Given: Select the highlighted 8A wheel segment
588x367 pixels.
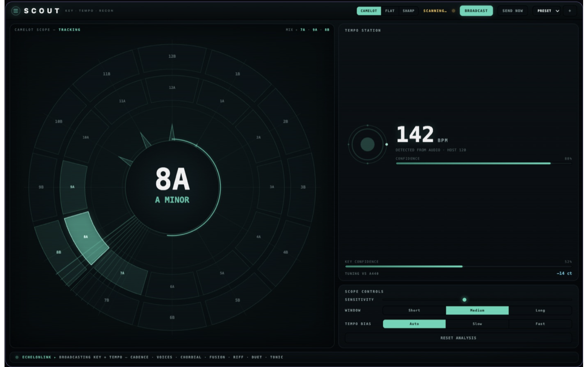Looking at the screenshot, I should click(x=86, y=237).
